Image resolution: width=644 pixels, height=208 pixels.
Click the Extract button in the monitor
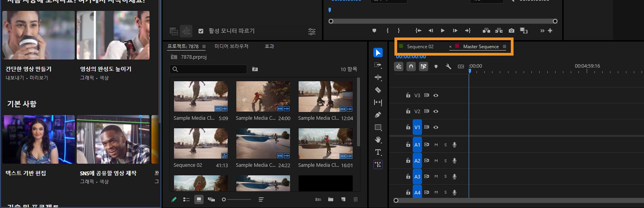499,30
